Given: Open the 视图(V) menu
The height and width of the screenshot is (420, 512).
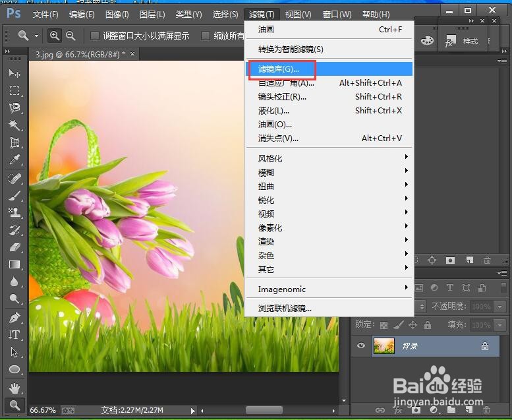Looking at the screenshot, I should pyautogui.click(x=298, y=15).
